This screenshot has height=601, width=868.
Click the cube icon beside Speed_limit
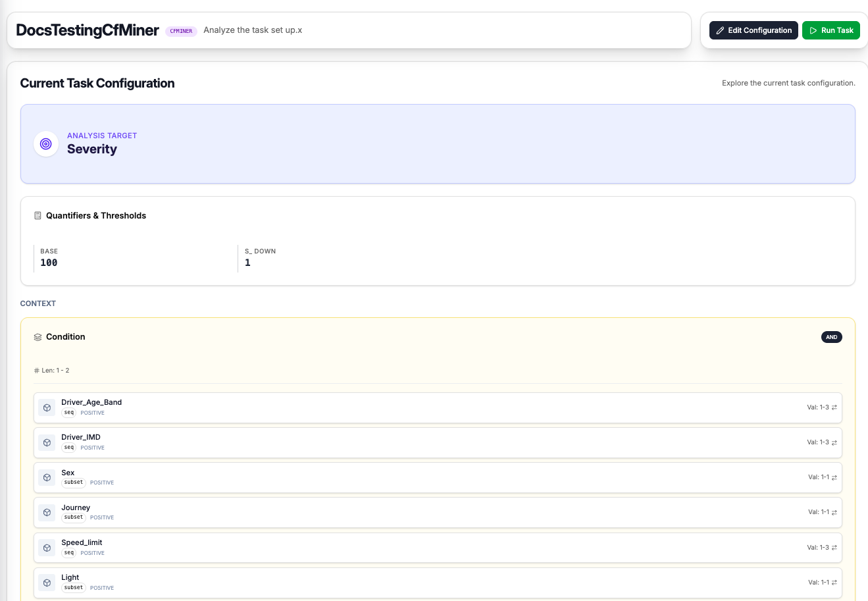[x=47, y=548]
